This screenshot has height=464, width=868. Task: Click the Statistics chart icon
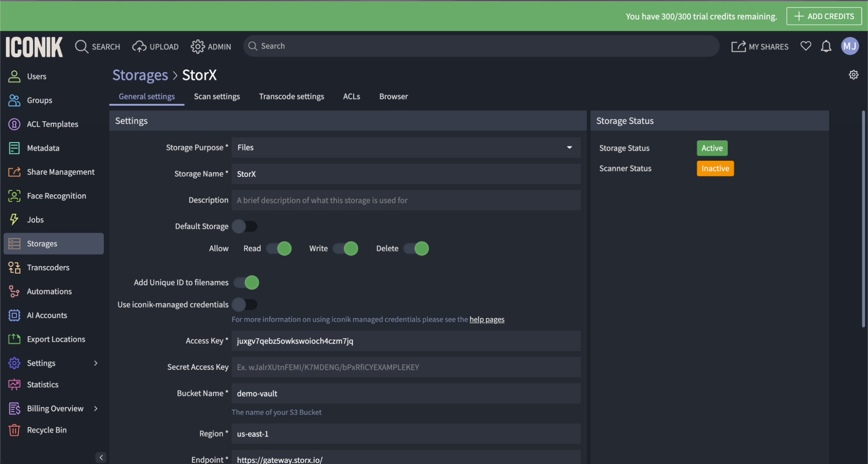pos(14,384)
